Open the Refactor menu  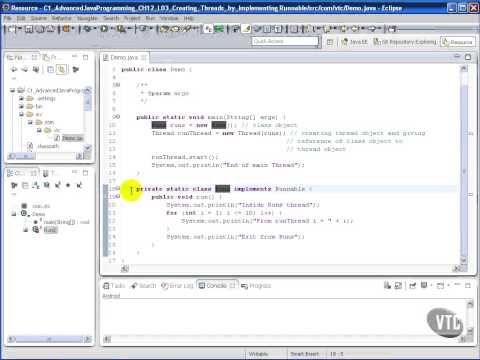tap(62, 18)
